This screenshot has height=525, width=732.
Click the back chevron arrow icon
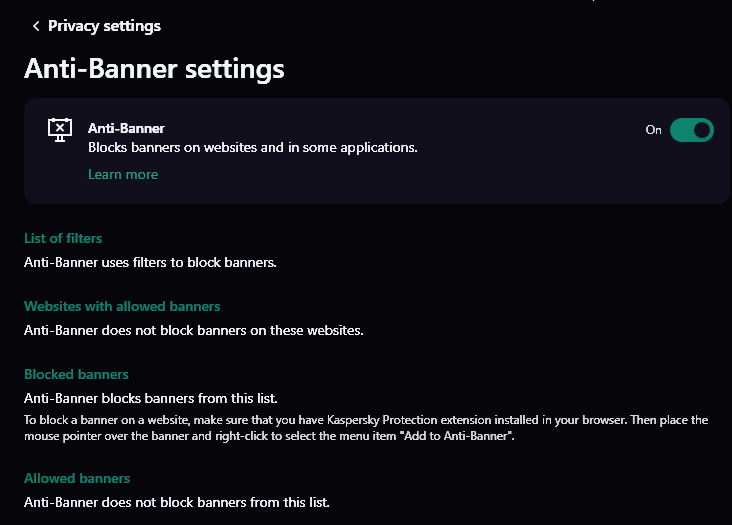pyautogui.click(x=36, y=26)
